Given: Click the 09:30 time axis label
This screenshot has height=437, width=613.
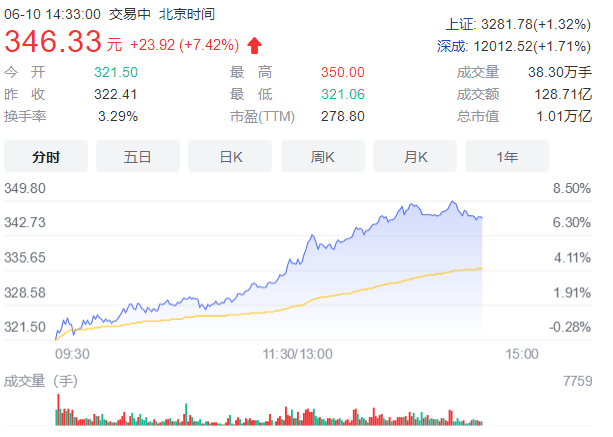Looking at the screenshot, I should [x=72, y=353].
